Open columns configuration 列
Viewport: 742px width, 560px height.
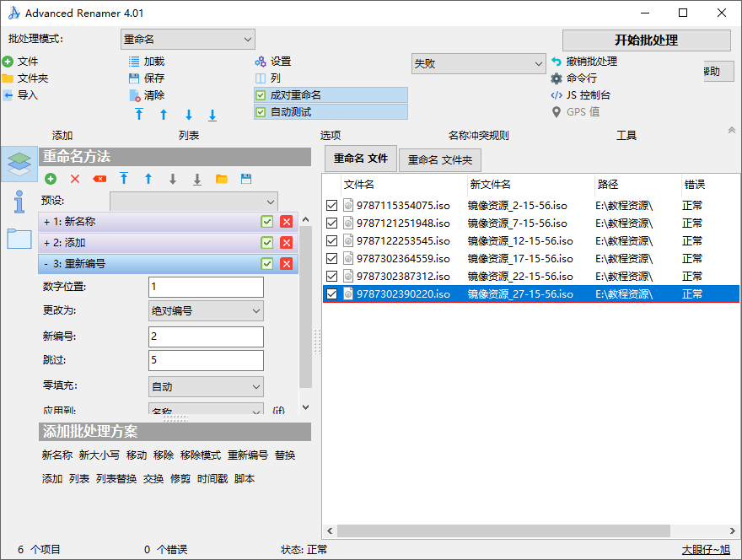261,78
